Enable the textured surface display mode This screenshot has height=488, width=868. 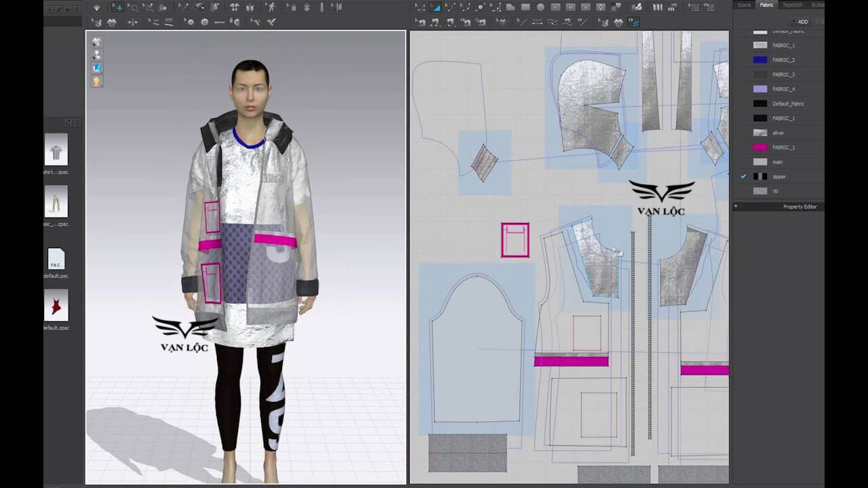[x=96, y=68]
